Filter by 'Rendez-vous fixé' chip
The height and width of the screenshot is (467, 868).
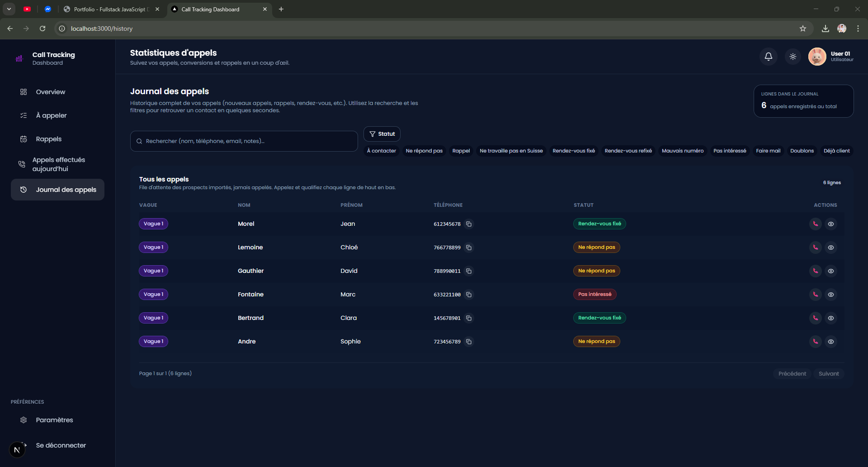pyautogui.click(x=573, y=151)
